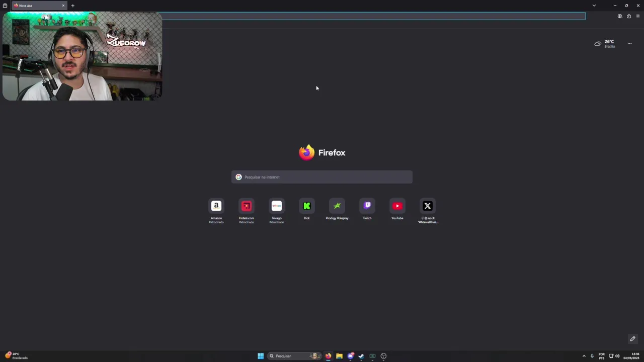The image size is (644, 362).
Task: Open Xbox app from the taskbar
Action: click(x=372, y=356)
